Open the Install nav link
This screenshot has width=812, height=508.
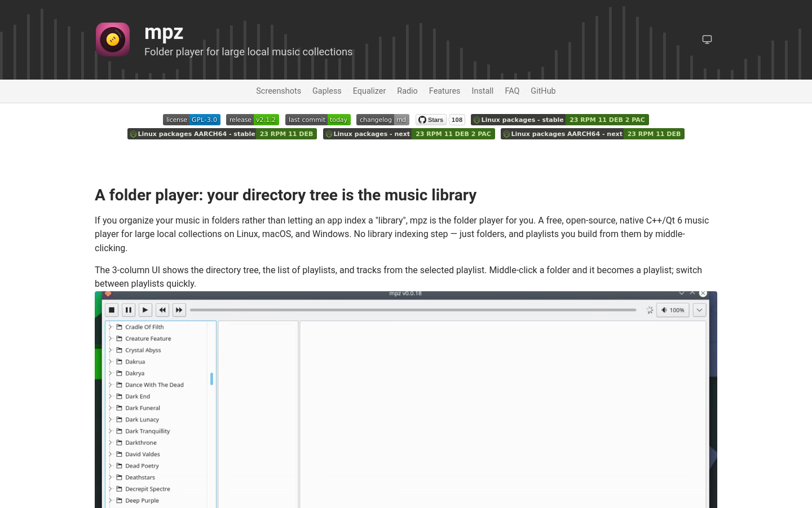point(483,91)
